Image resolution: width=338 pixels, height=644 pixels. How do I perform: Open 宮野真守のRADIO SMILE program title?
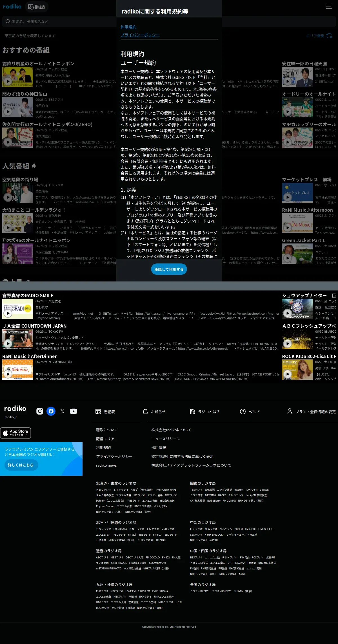coord(28,296)
